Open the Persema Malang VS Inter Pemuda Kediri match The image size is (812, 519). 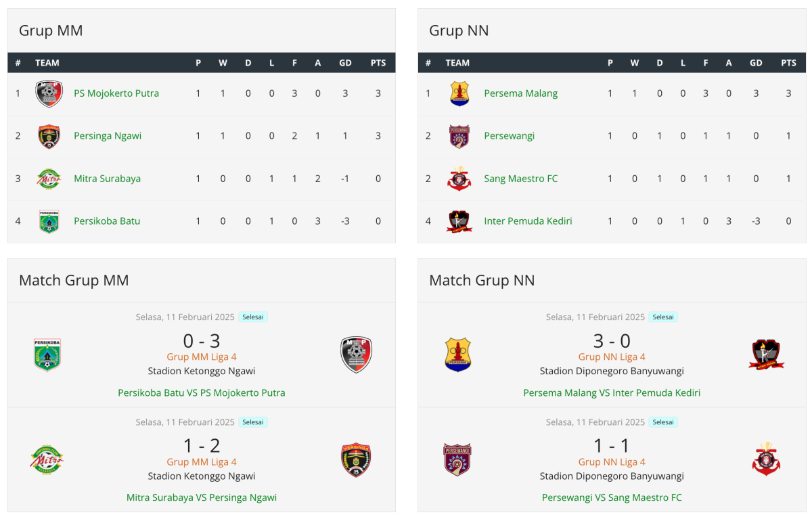(x=612, y=392)
